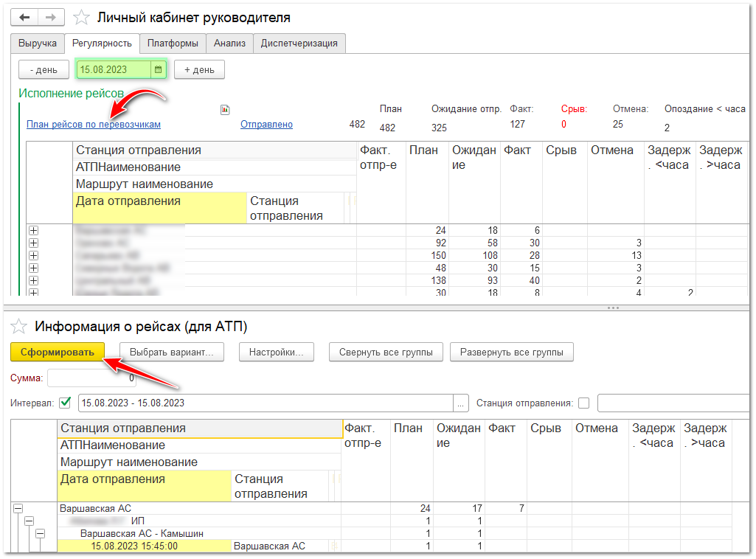Click the forward navigation arrow
This screenshot has width=756, height=559.
coord(51,17)
